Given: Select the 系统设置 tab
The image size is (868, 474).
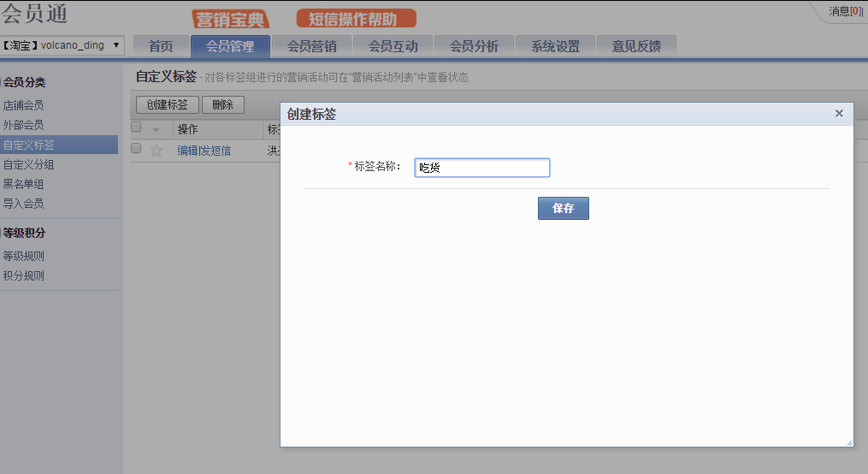Looking at the screenshot, I should point(555,47).
